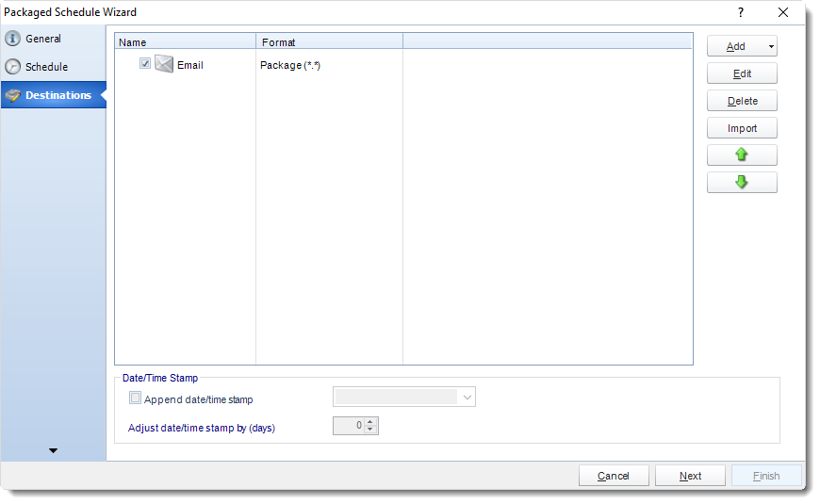Click the Finish button
820x504 pixels.
[766, 476]
